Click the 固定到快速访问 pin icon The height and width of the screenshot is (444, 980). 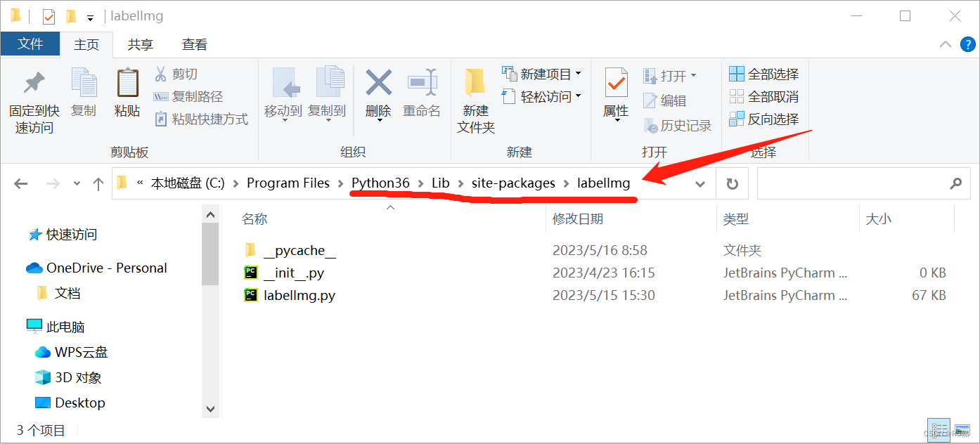coord(34,84)
